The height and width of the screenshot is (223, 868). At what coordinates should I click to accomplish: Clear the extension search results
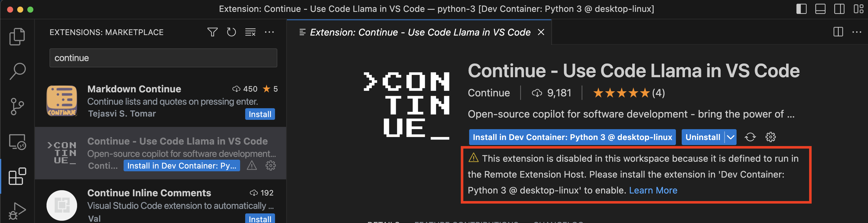click(250, 32)
